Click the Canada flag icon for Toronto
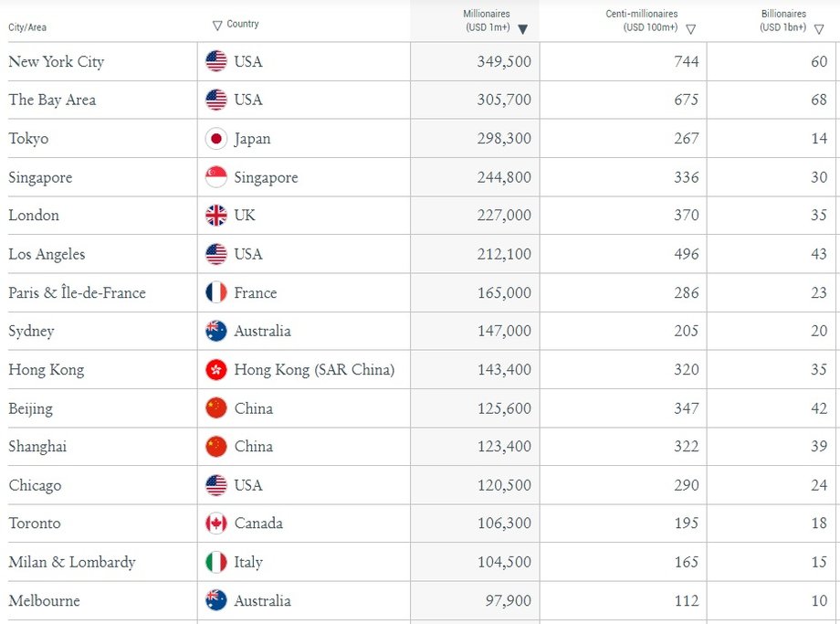The image size is (840, 624). tap(216, 524)
